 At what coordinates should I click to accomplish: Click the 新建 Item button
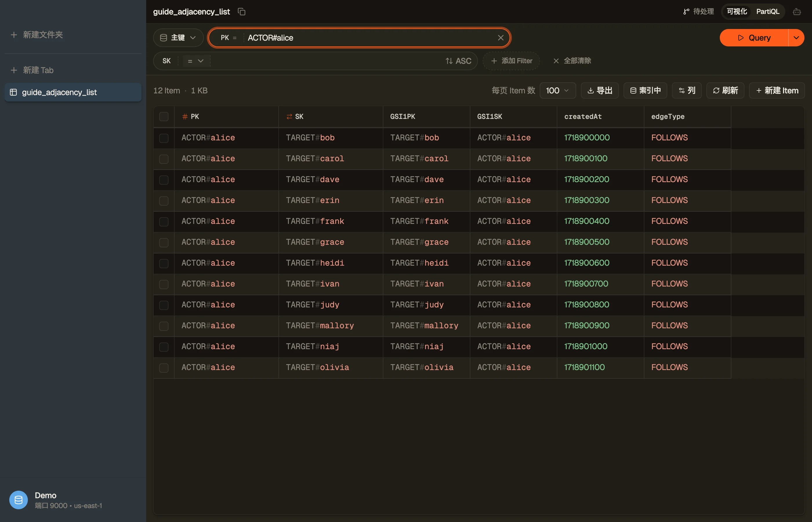pyautogui.click(x=776, y=90)
